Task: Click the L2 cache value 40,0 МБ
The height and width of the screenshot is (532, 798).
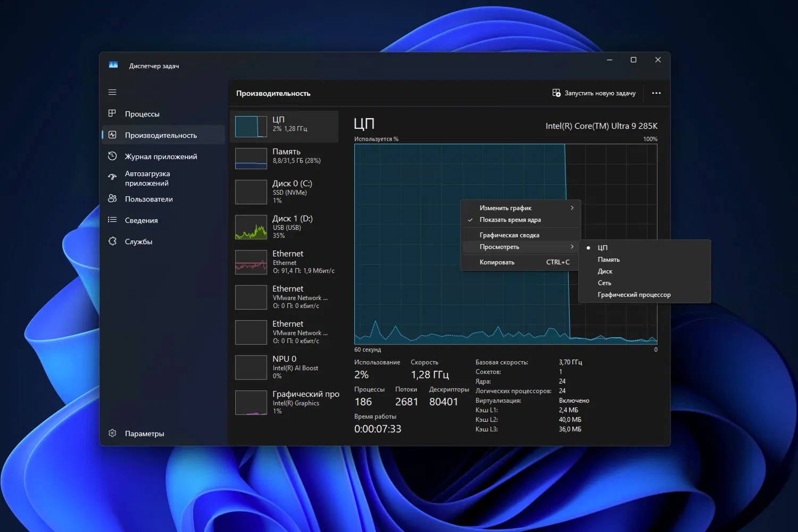Action: (570, 420)
